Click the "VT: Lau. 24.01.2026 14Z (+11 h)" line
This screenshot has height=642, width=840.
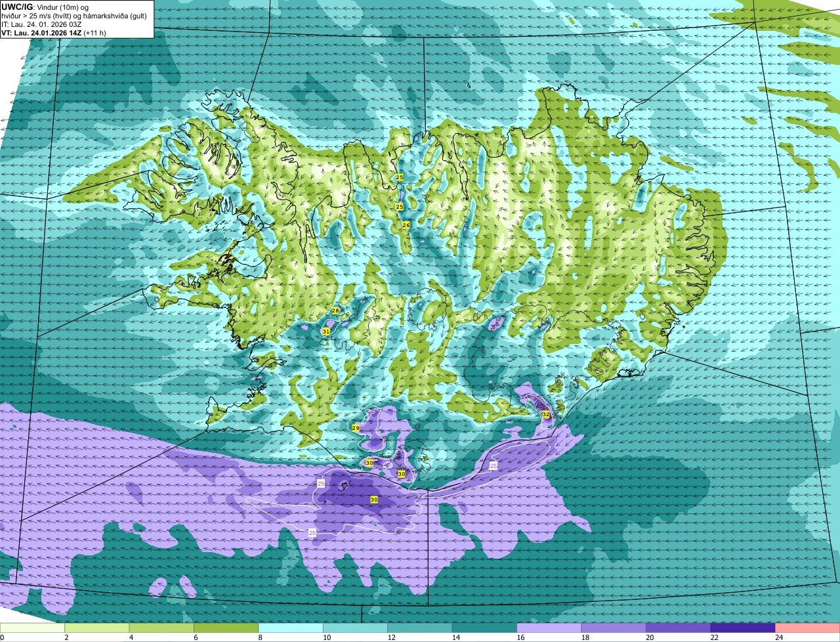tap(54, 32)
